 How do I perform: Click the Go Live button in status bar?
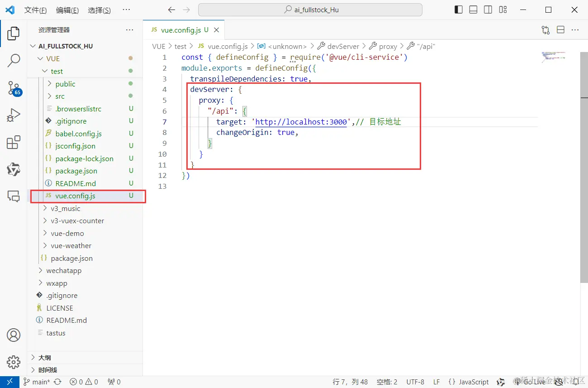pos(529,382)
